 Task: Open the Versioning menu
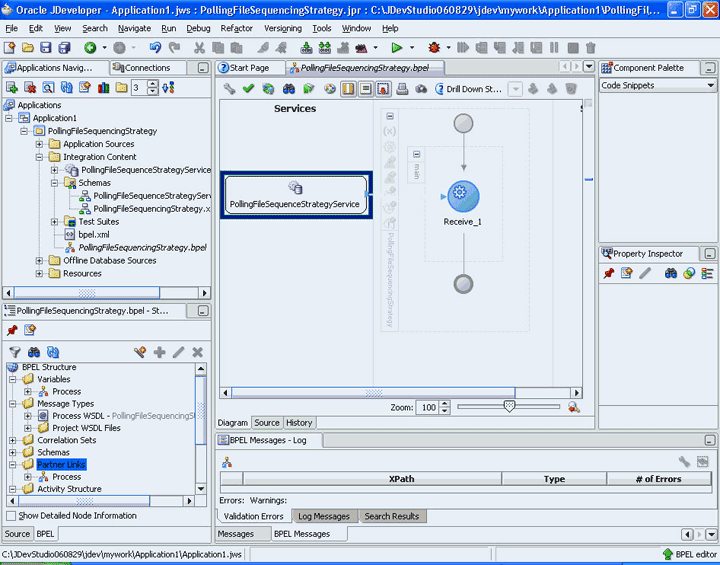tap(283, 28)
